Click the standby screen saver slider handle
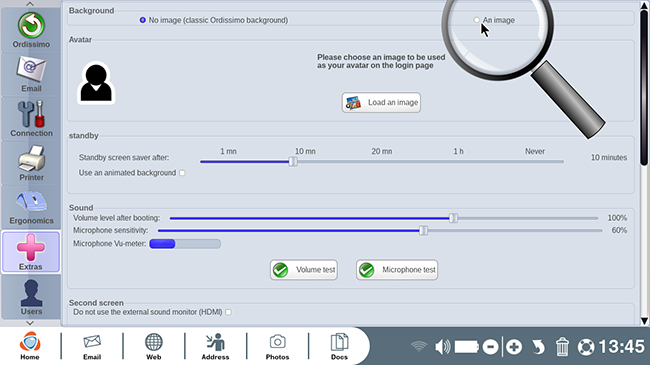Viewport: 650px width, 365px height. tap(293, 161)
